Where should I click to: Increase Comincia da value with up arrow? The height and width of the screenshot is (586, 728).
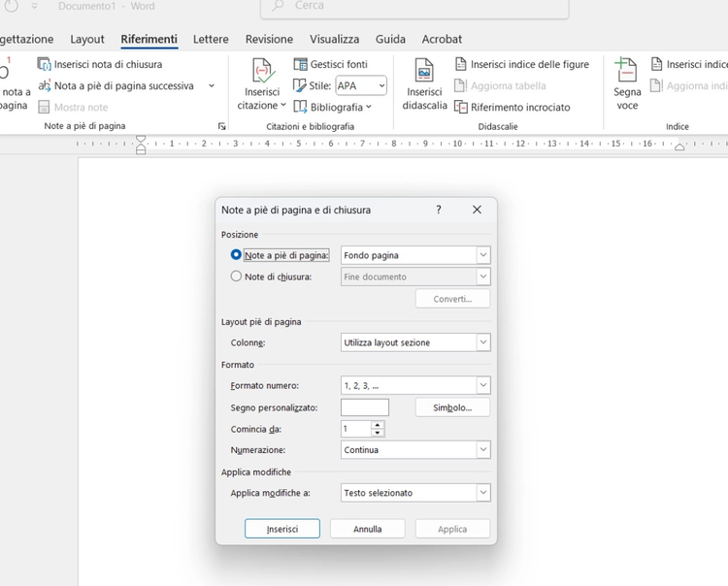(378, 425)
